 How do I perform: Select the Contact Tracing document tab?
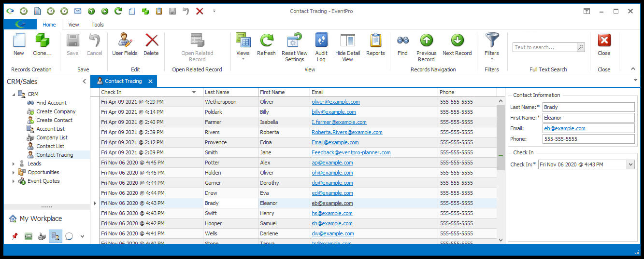[123, 81]
